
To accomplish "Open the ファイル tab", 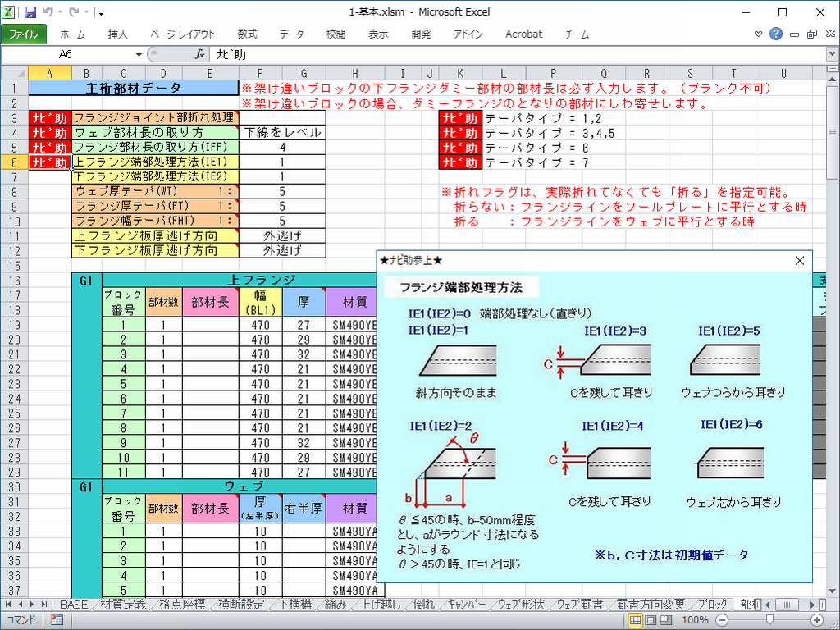I will click(x=23, y=34).
